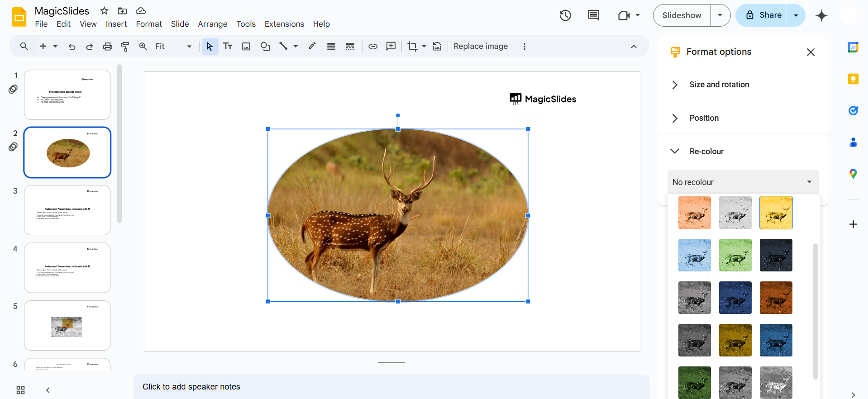Image resolution: width=868 pixels, height=399 pixels.
Task: Toggle grid view of slides
Action: (x=20, y=390)
